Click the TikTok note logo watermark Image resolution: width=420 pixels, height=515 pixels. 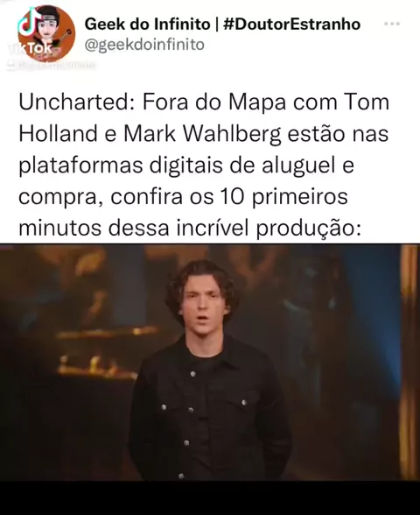[x=27, y=23]
